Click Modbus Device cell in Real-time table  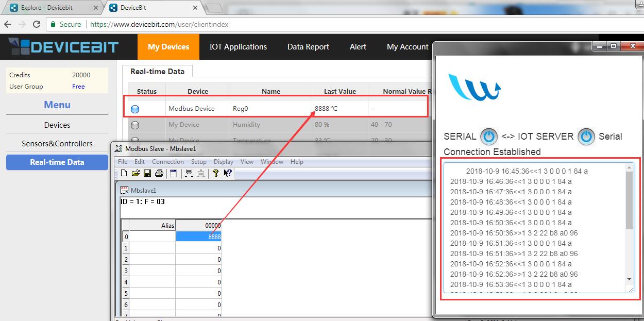198,109
